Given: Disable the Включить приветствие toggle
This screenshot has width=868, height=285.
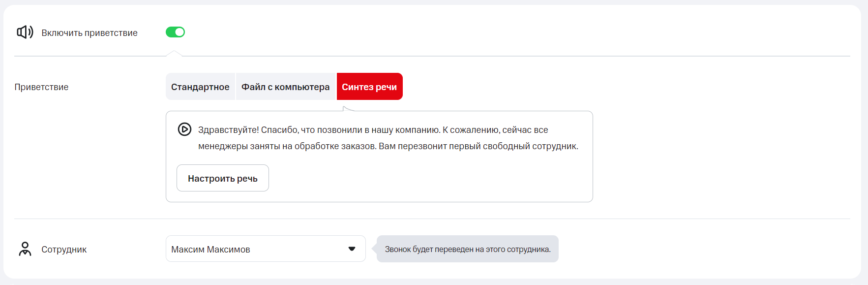Looking at the screenshot, I should coord(175,32).
